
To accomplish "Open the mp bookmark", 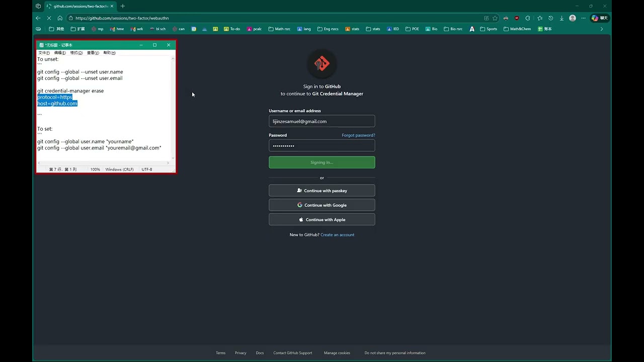I will (97, 29).
